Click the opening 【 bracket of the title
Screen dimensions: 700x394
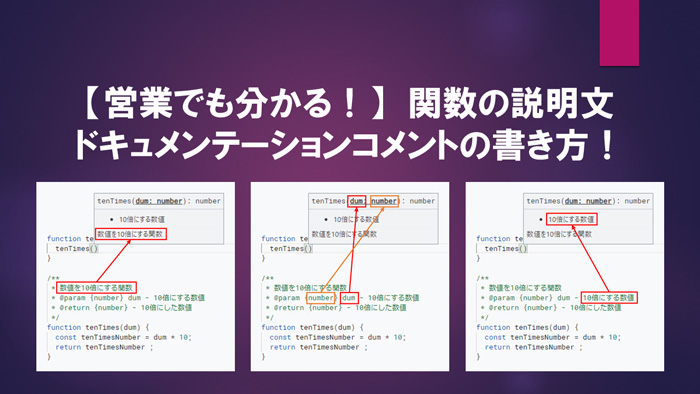(x=92, y=104)
